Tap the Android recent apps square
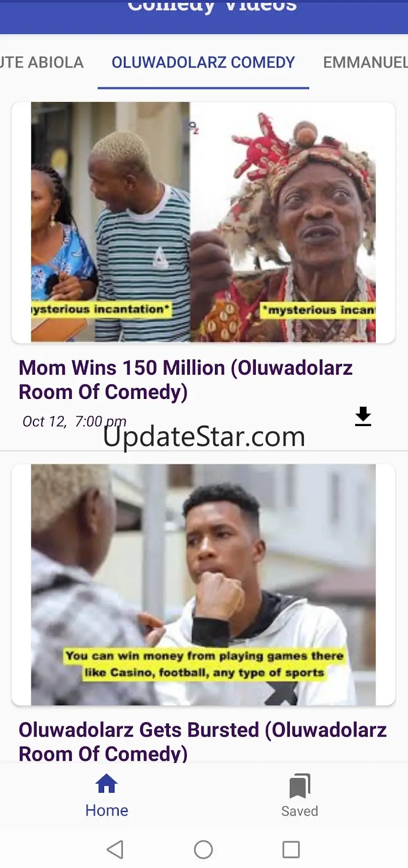 (291, 849)
